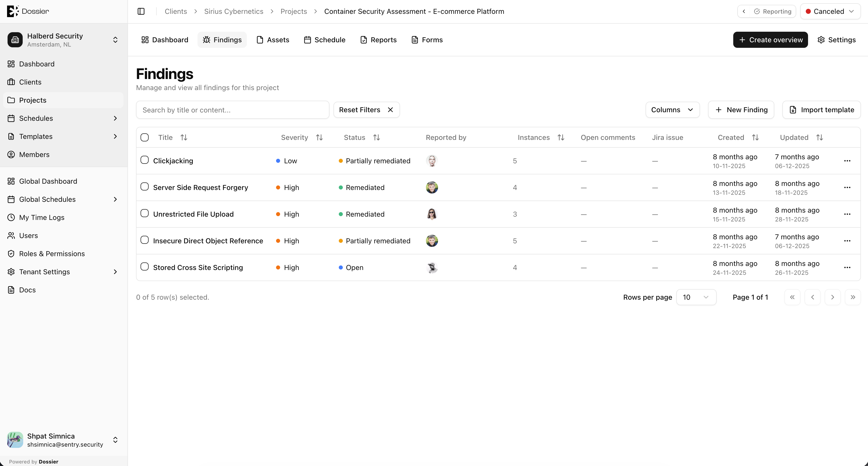This screenshot has height=466, width=868.
Task: Sort findings by Severity arrows
Action: [319, 137]
